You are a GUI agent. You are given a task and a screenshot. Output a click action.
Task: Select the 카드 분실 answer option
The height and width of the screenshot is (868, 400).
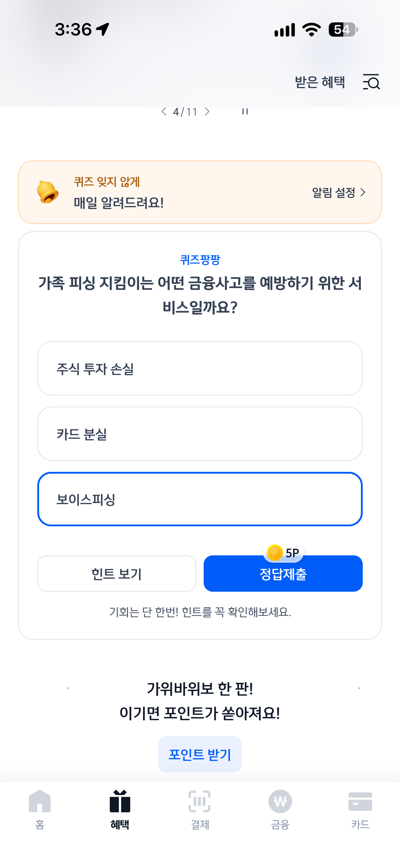coord(200,434)
